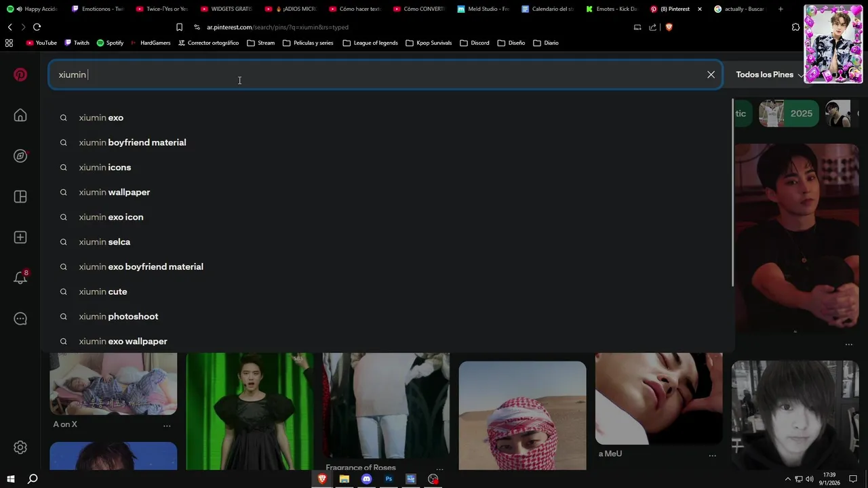Click the share icon in address bar
This screenshot has width=868, height=488.
pos(652,27)
